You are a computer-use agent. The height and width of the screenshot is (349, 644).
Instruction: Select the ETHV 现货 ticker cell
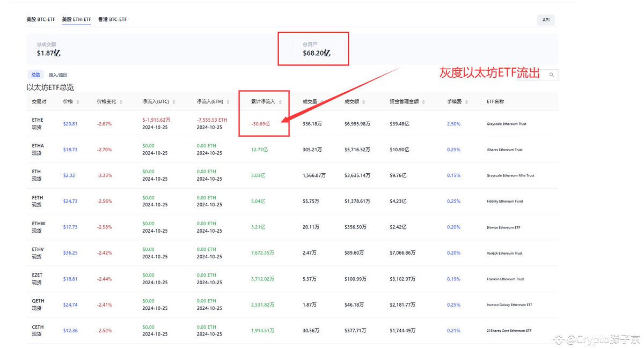(38, 252)
